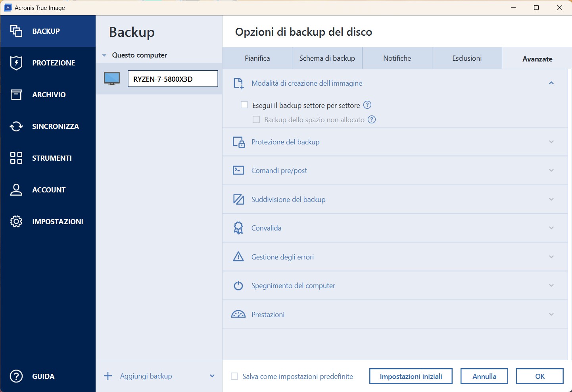The width and height of the screenshot is (572, 392).
Task: Open help for sector-by-sector backup option
Action: (x=367, y=105)
